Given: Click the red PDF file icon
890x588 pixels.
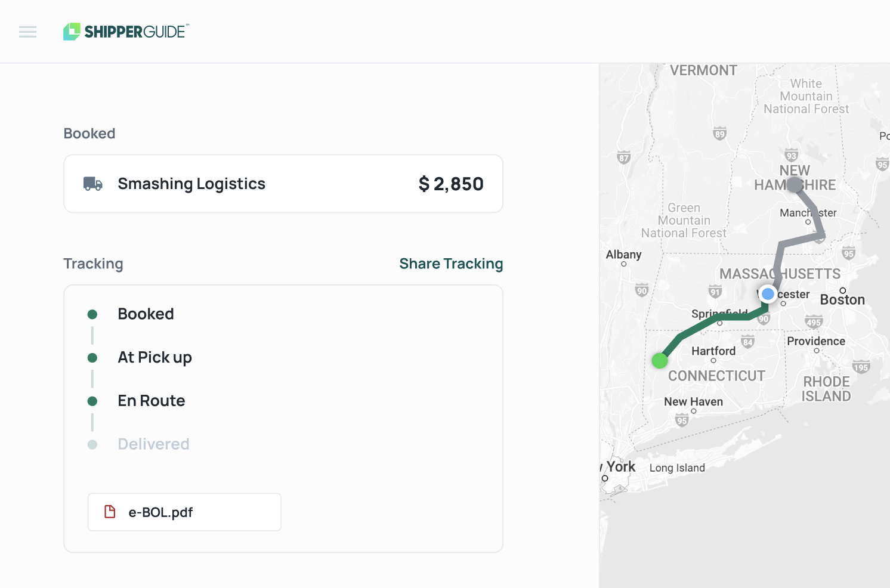Looking at the screenshot, I should pyautogui.click(x=110, y=512).
